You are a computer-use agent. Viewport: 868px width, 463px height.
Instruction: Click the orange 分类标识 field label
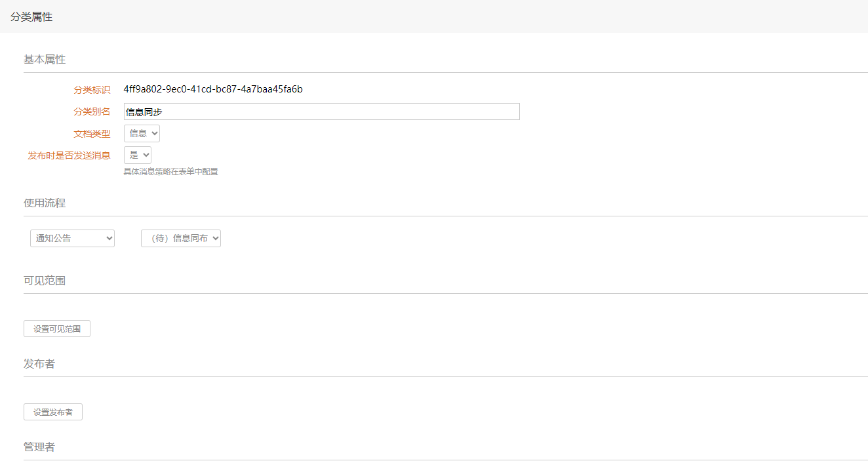pos(92,90)
